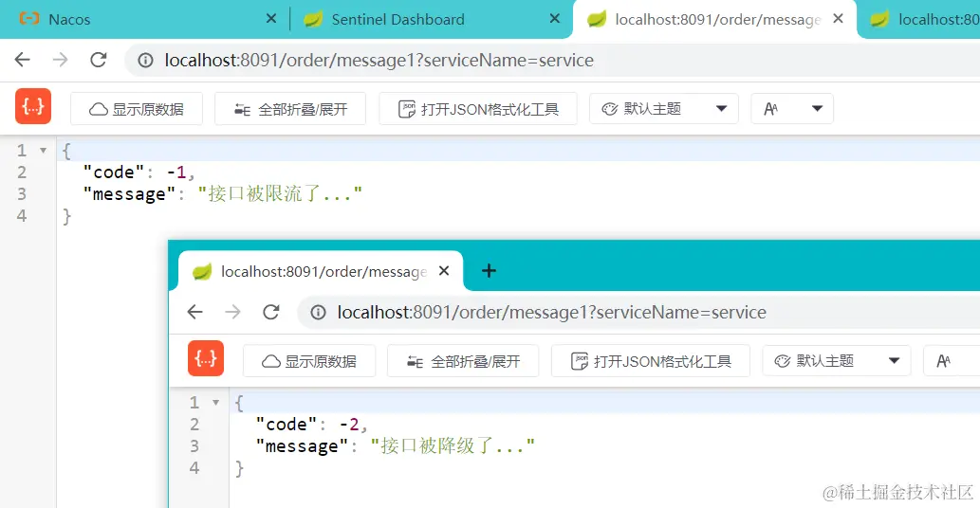The width and height of the screenshot is (980, 508).
Task: Open the font size control in front window
Action: pyautogui.click(x=952, y=361)
